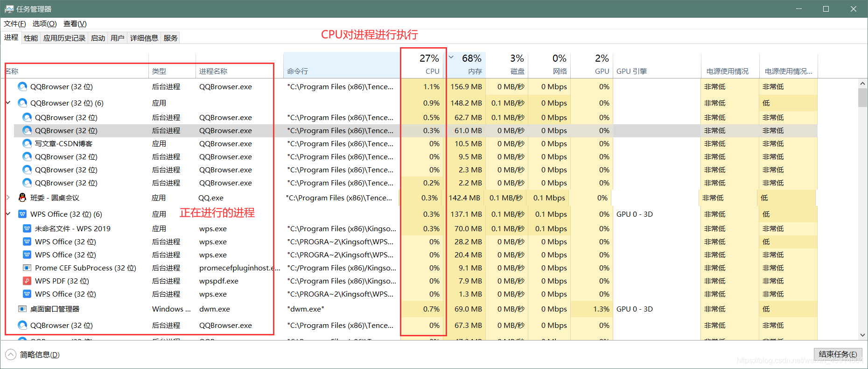This screenshot has height=369, width=868.
Task: Select the 进程 tab
Action: (11, 37)
